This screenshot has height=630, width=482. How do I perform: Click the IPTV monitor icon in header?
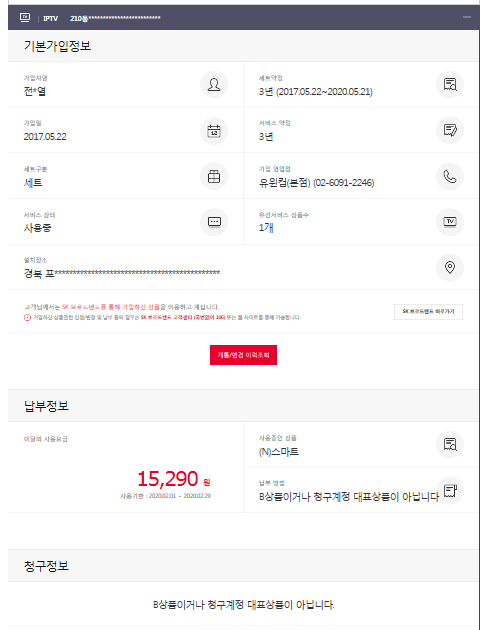coord(25,18)
